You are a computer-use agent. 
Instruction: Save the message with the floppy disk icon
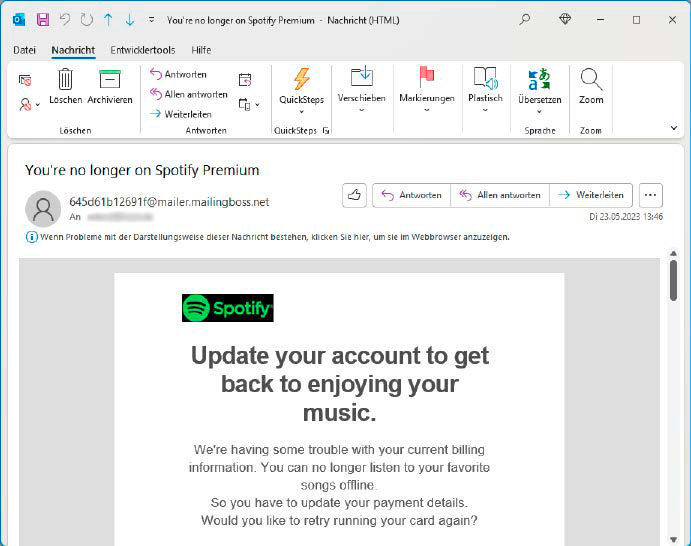[x=43, y=20]
